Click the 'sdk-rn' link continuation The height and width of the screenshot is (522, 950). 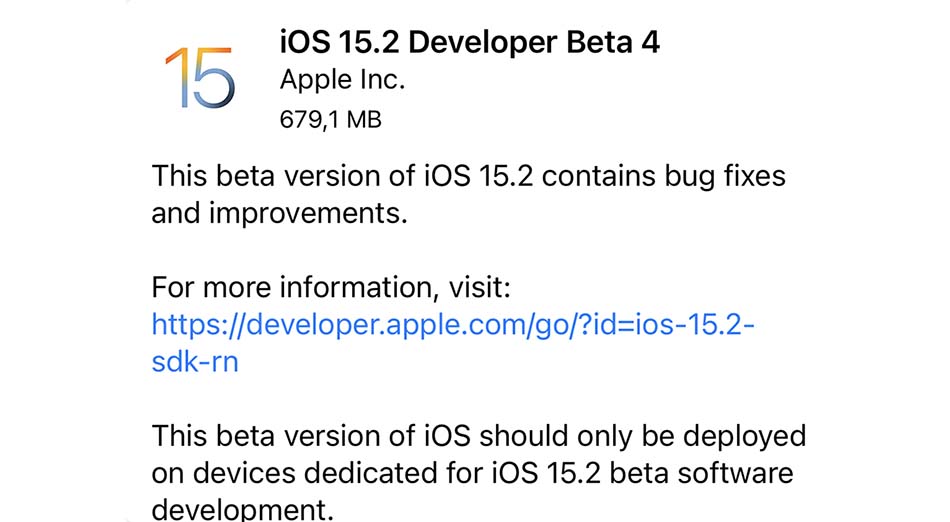tap(194, 362)
